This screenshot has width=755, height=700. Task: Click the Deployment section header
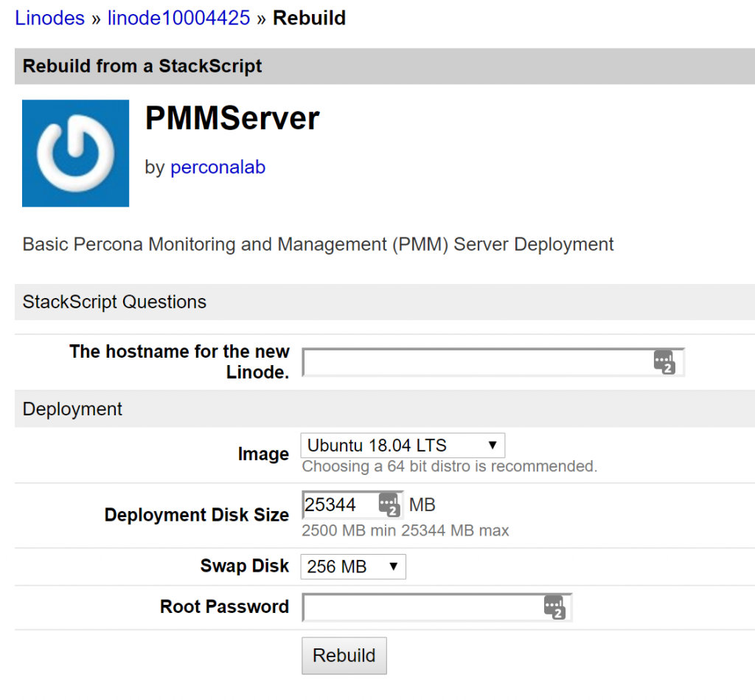pos(72,409)
